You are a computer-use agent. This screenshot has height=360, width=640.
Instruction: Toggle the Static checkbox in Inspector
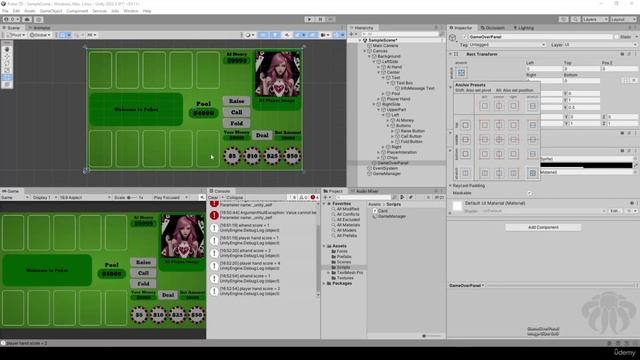[x=616, y=37]
